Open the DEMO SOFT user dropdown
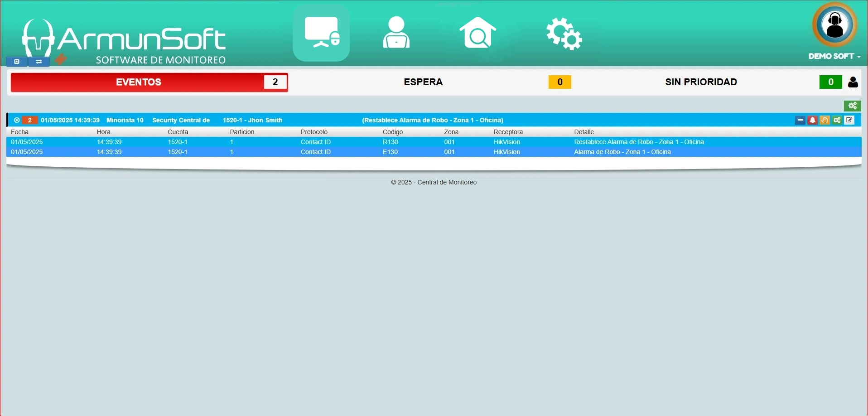This screenshot has width=868, height=416. [x=834, y=56]
